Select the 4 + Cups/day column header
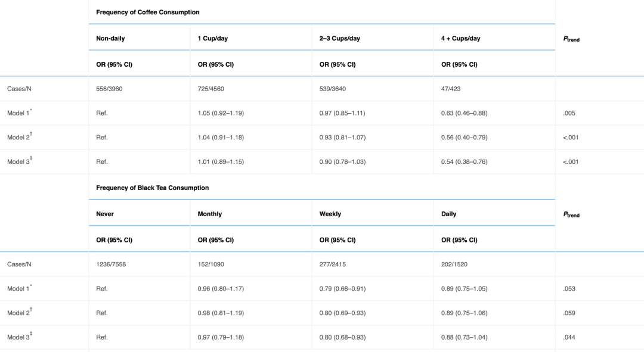Image resolution: width=644 pixels, height=352 pixels. click(460, 39)
